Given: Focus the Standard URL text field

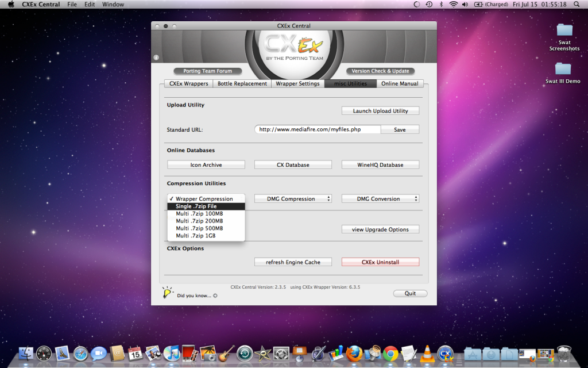Looking at the screenshot, I should (x=318, y=129).
